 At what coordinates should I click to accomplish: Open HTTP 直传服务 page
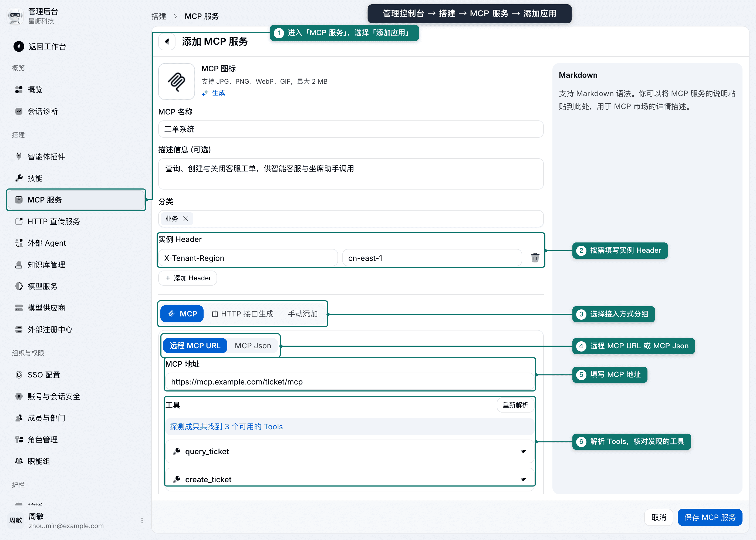point(76,221)
